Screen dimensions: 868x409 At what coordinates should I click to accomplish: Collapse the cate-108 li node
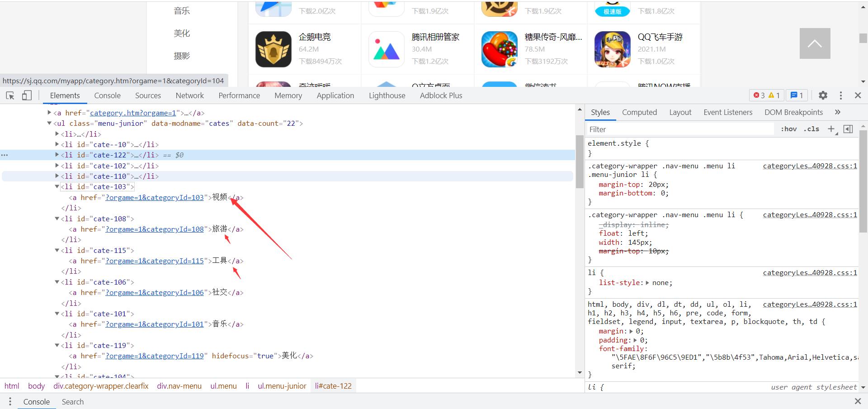pos(57,219)
